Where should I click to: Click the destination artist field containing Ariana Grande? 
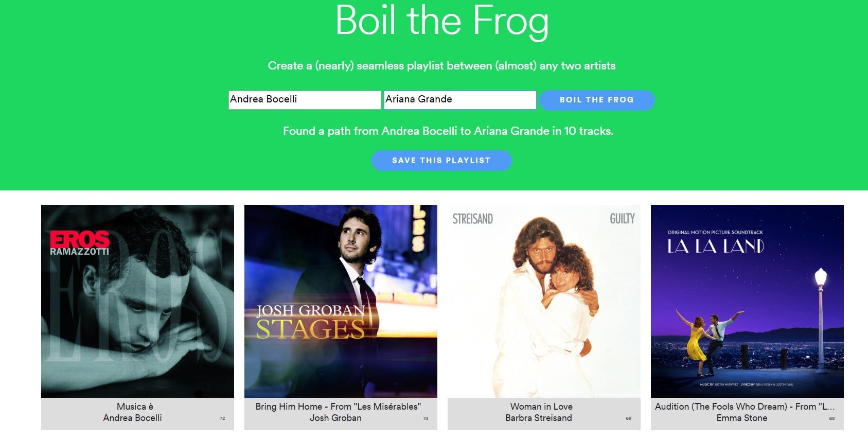[460, 100]
